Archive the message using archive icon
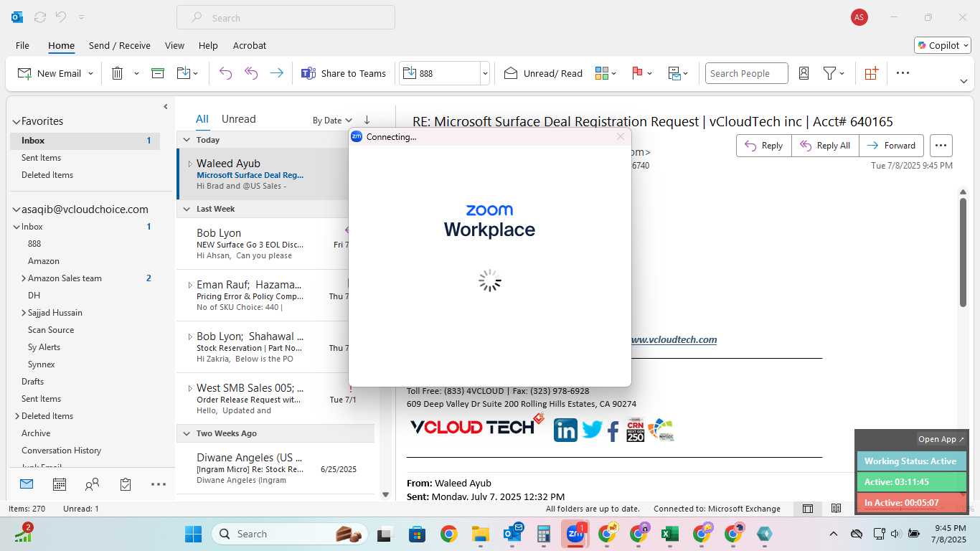 158,73
